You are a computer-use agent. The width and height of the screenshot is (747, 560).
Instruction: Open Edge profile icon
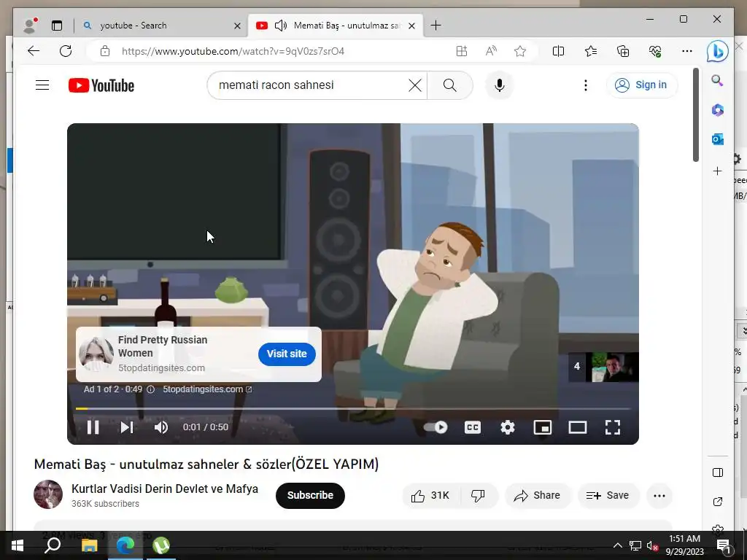pos(31,26)
